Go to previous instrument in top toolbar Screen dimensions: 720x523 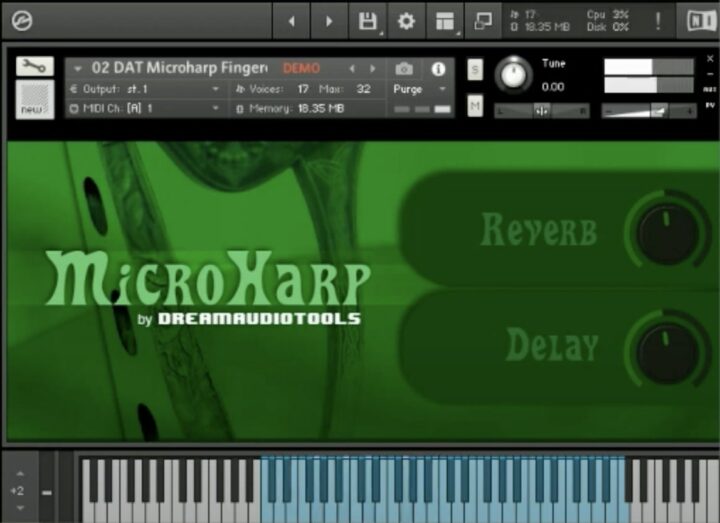click(x=291, y=21)
